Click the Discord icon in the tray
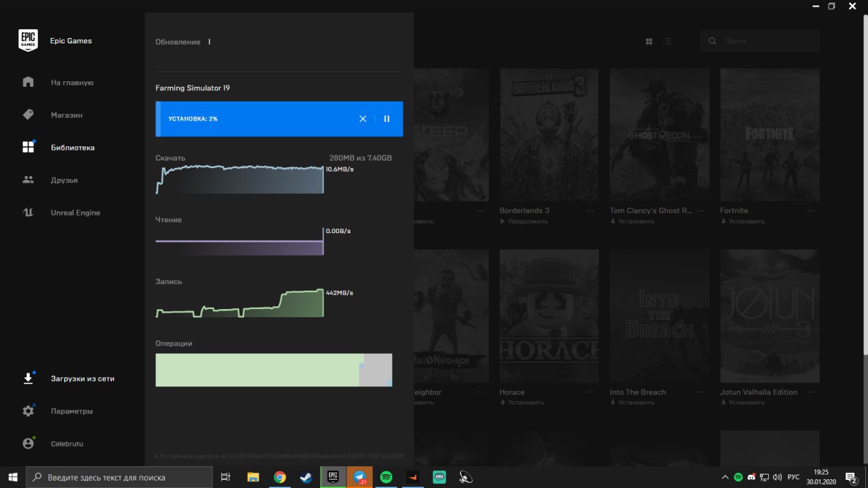 [751, 477]
